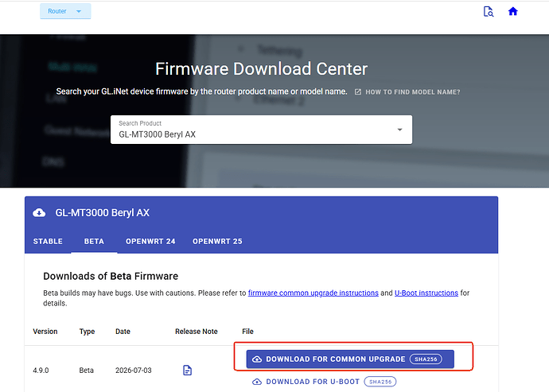Open the U-Boot instructions link
The width and height of the screenshot is (549, 392).
pos(426,293)
